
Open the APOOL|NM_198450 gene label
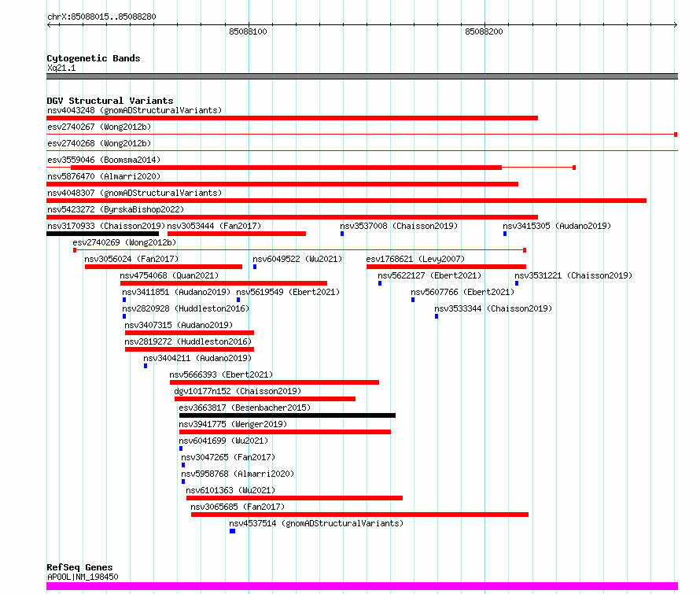[83, 577]
